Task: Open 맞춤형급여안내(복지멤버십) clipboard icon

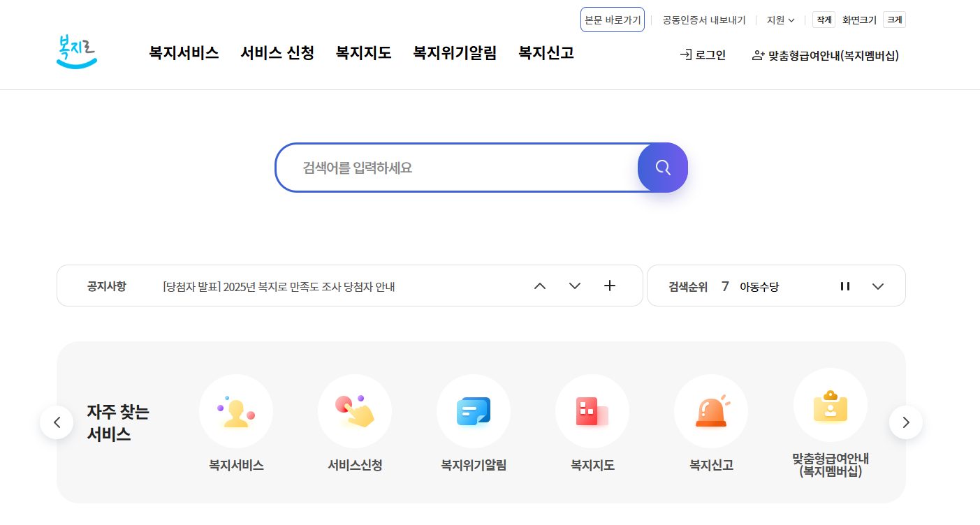Action: pyautogui.click(x=830, y=404)
